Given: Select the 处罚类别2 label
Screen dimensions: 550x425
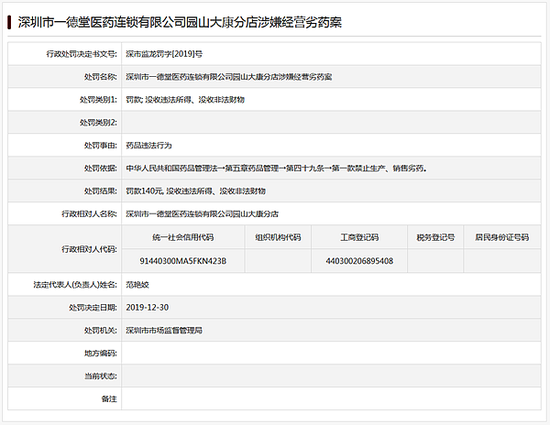Looking at the screenshot, I should 99,122.
